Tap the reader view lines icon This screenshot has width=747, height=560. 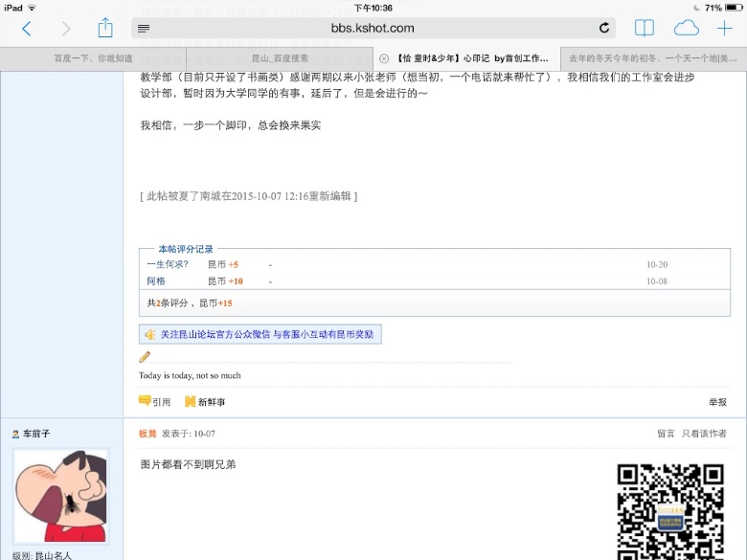tap(144, 29)
